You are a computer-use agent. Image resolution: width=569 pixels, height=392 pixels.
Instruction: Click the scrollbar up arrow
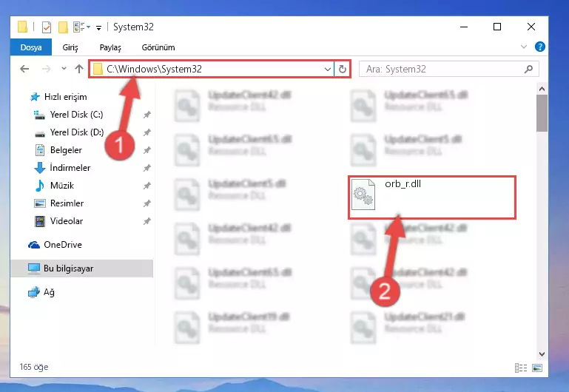(542, 89)
